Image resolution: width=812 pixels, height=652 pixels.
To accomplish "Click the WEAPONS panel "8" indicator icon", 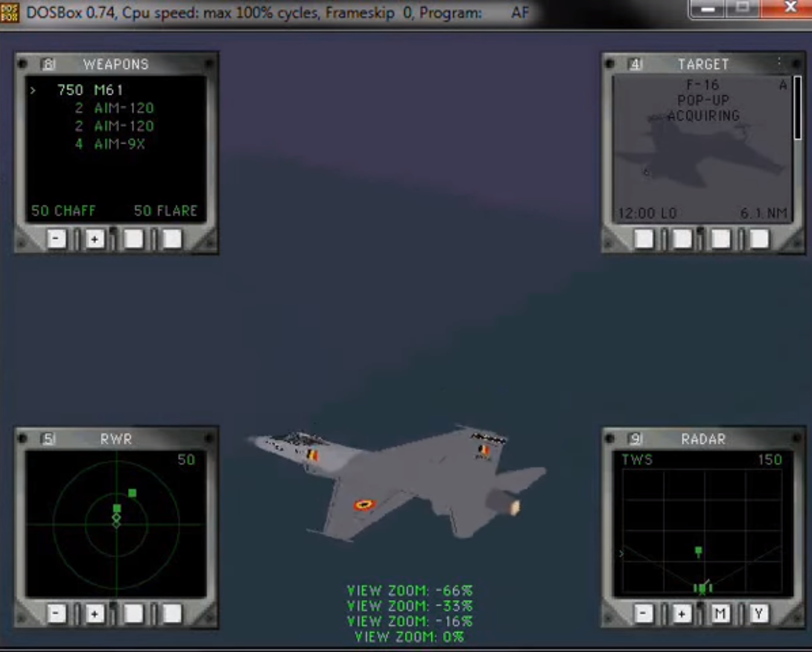I will click(x=48, y=64).
